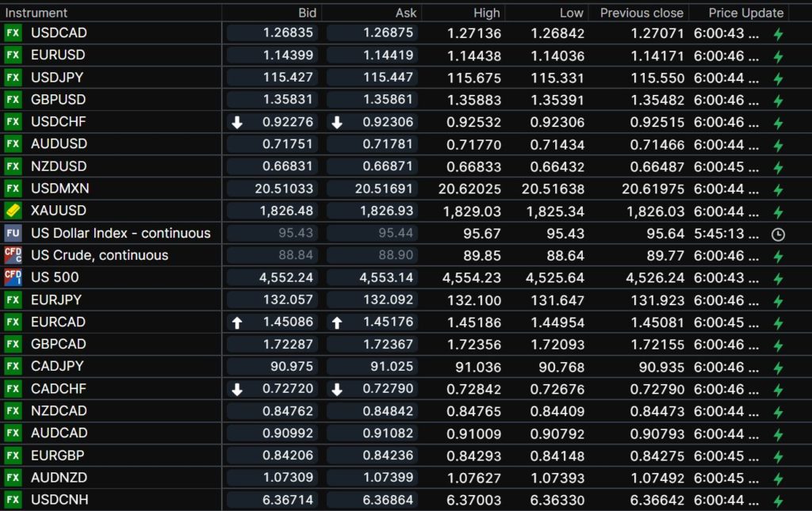Click the FX icon beside EURJPY
The height and width of the screenshot is (511, 812).
pyautogui.click(x=13, y=299)
